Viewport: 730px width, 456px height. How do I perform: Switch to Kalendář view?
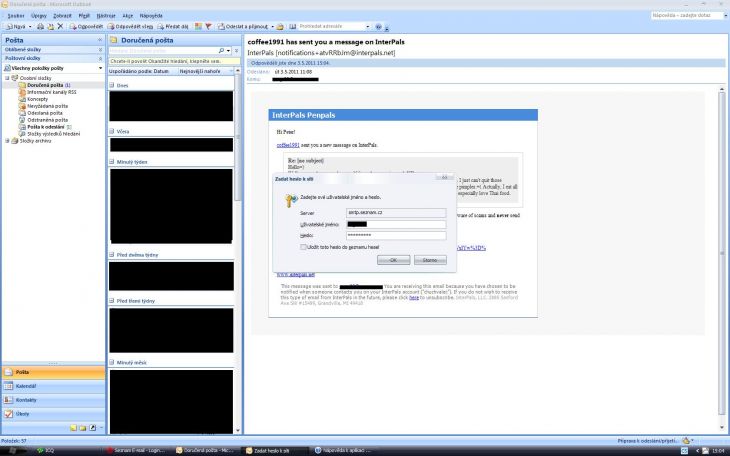[54, 386]
